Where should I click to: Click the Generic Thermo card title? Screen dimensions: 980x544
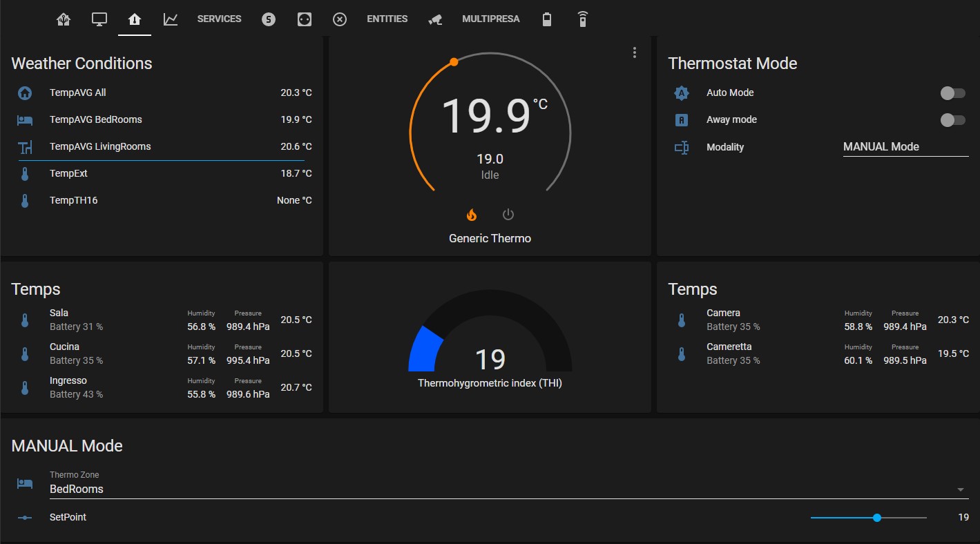tap(490, 238)
